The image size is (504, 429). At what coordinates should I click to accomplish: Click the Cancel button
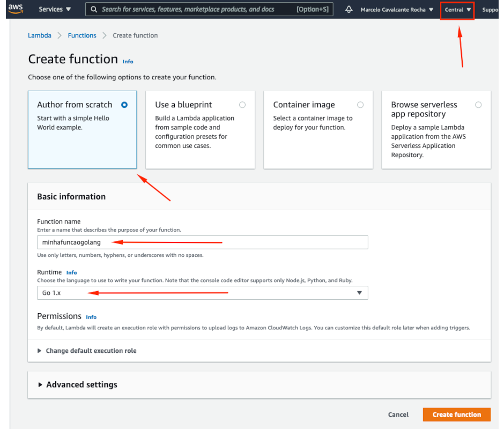point(398,415)
